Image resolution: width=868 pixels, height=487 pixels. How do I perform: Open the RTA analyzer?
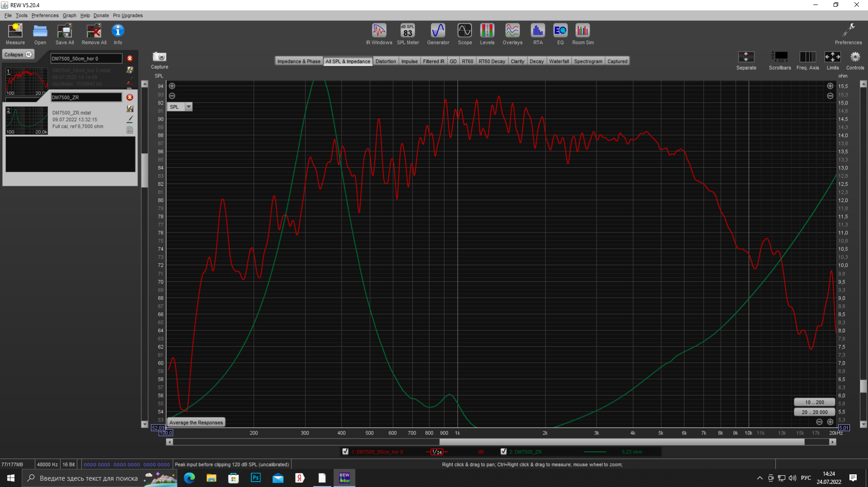(x=538, y=34)
